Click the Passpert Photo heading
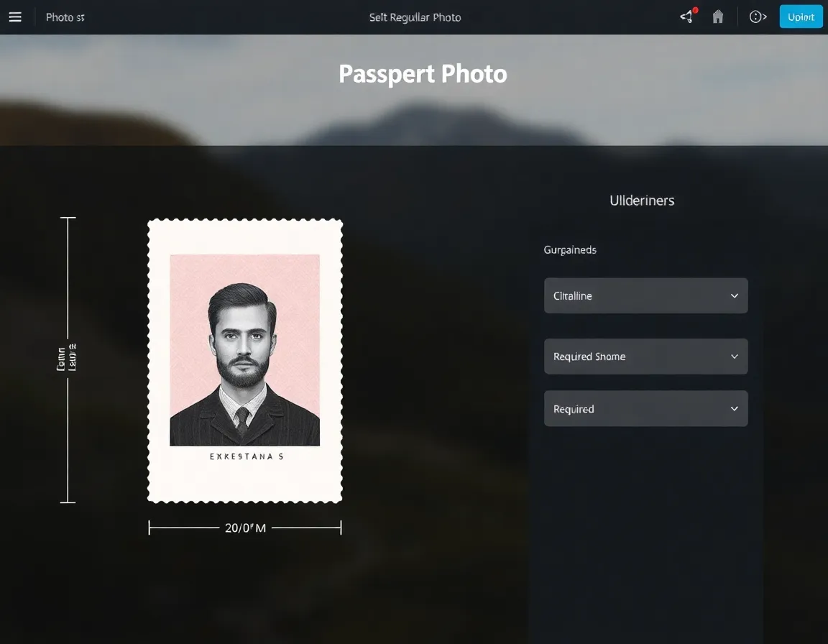 423,74
